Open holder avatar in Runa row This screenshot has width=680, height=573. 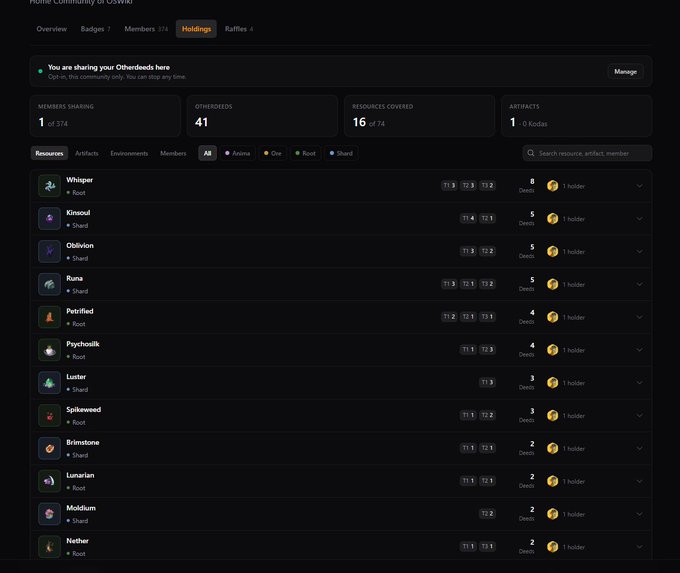pyautogui.click(x=552, y=284)
